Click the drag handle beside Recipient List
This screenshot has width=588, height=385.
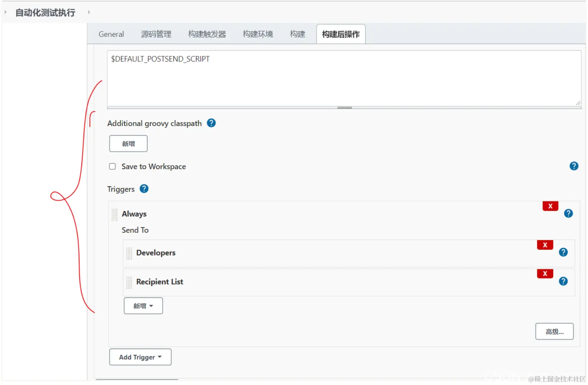pyautogui.click(x=129, y=282)
